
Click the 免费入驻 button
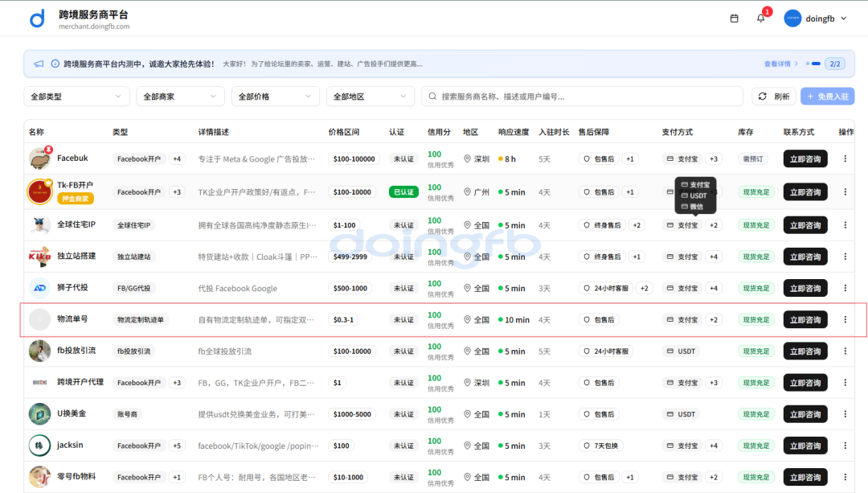click(x=828, y=97)
